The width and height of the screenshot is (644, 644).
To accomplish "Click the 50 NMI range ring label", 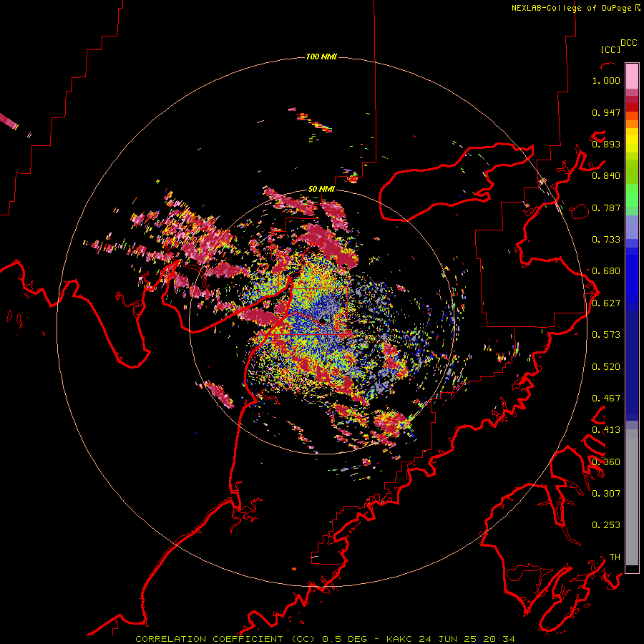I will click(x=321, y=189).
